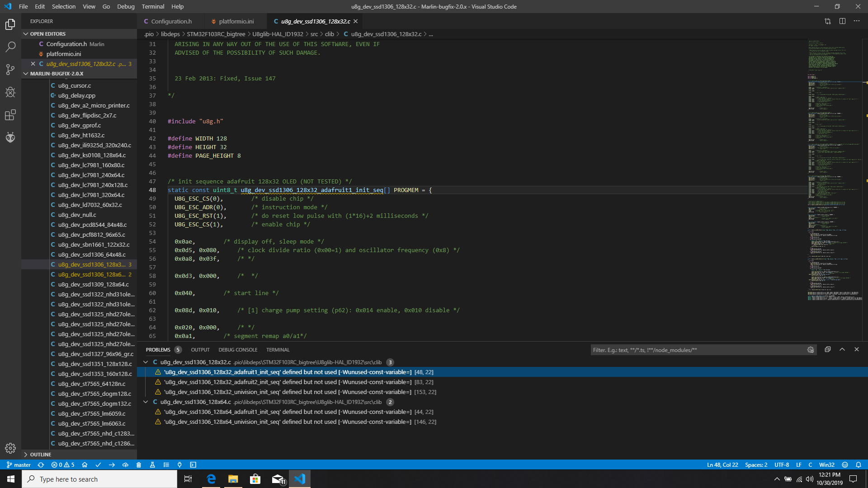
Task: Open the Terminal menu
Action: (x=153, y=6)
